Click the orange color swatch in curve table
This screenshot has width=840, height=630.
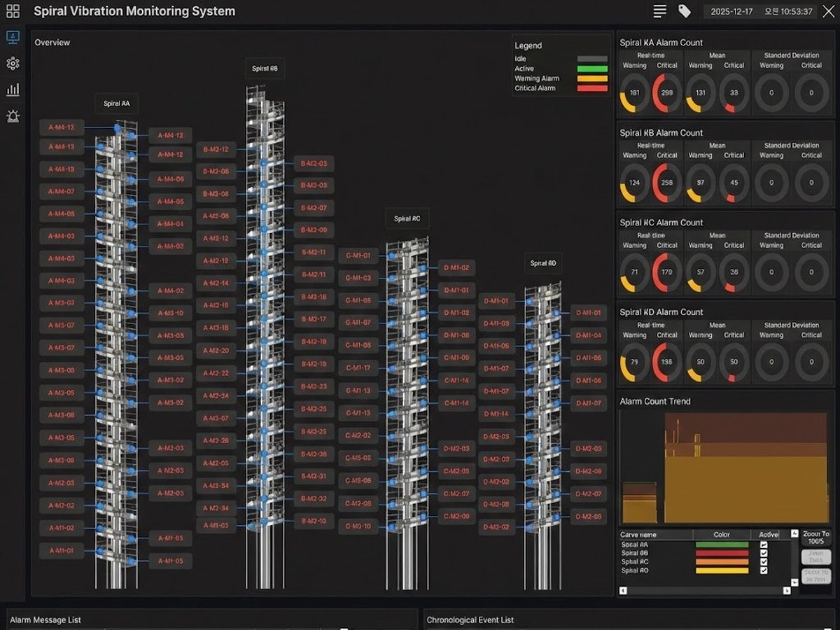click(x=721, y=561)
